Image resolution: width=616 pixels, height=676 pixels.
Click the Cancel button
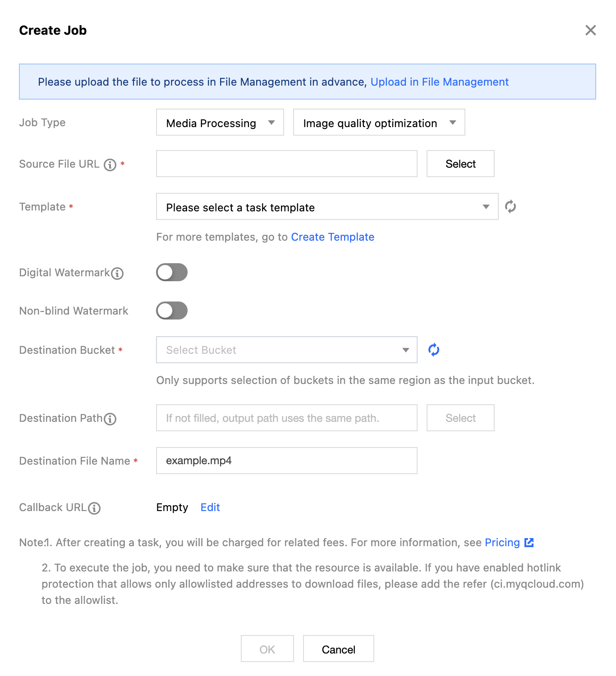[x=338, y=649]
